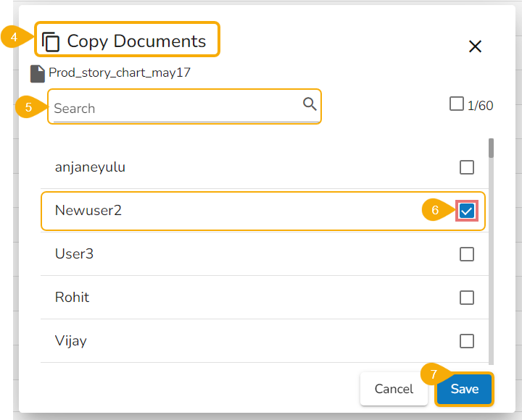Tick the checkbox for User3

(x=467, y=254)
